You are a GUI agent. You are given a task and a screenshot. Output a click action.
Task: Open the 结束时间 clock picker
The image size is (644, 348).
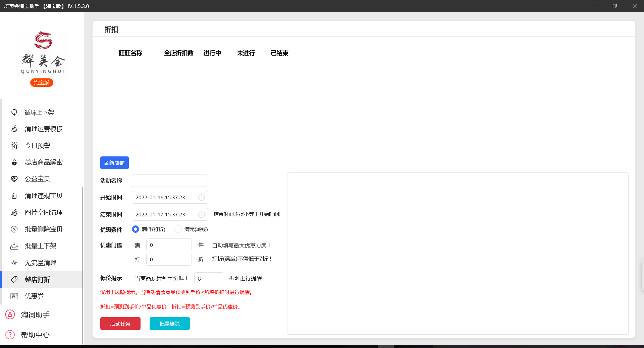(201, 215)
